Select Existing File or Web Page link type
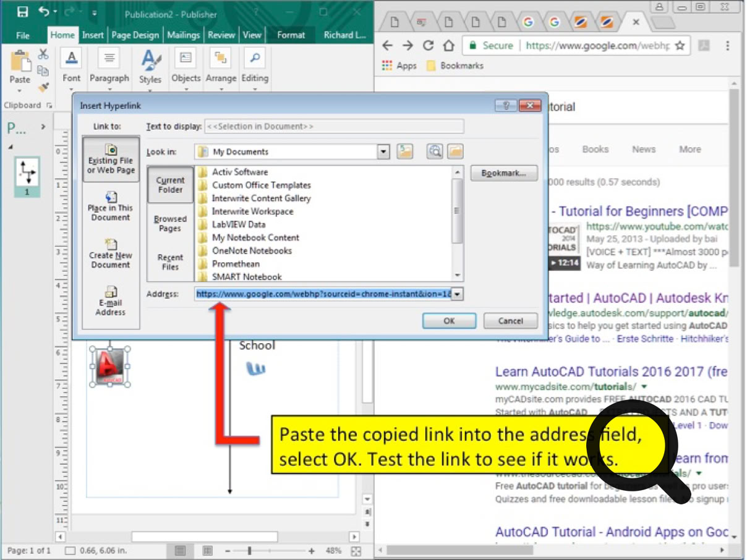 [111, 159]
